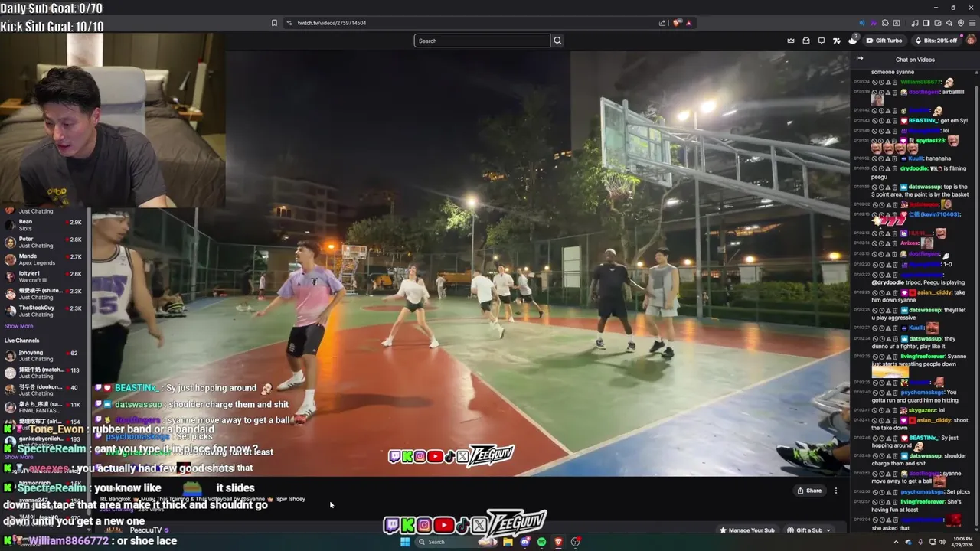Viewport: 980px width, 551px height.
Task: Click the Bits 29% off button
Action: [936, 41]
